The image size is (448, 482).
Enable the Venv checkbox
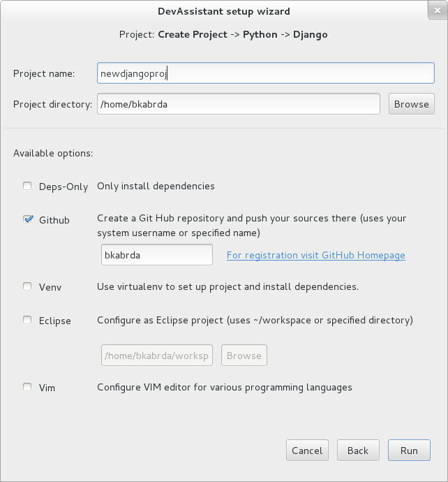(27, 286)
